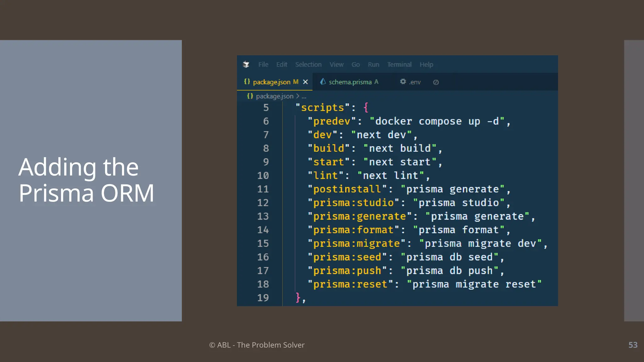Click the "start" key on line 9
Image resolution: width=644 pixels, height=362 pixels.
coord(329,162)
